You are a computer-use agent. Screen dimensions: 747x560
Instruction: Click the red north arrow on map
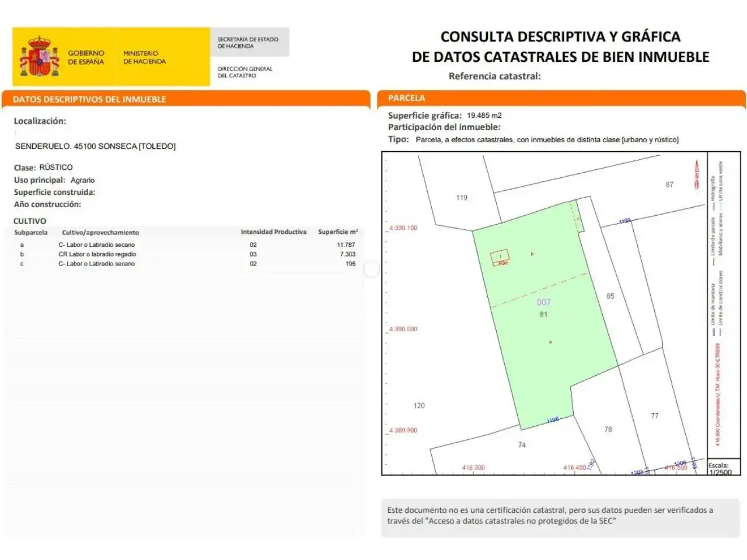696,174
